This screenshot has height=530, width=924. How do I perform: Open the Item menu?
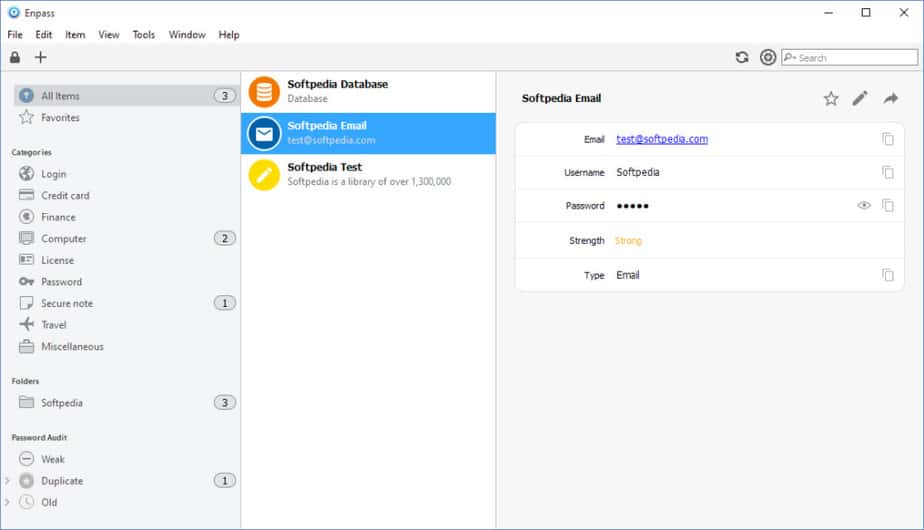tap(75, 35)
